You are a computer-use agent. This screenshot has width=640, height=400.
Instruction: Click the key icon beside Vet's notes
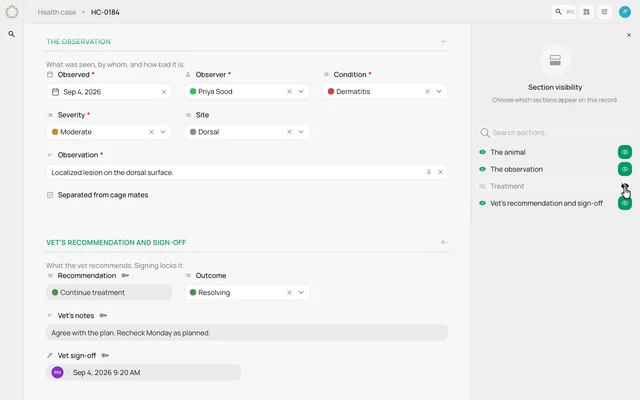103,316
